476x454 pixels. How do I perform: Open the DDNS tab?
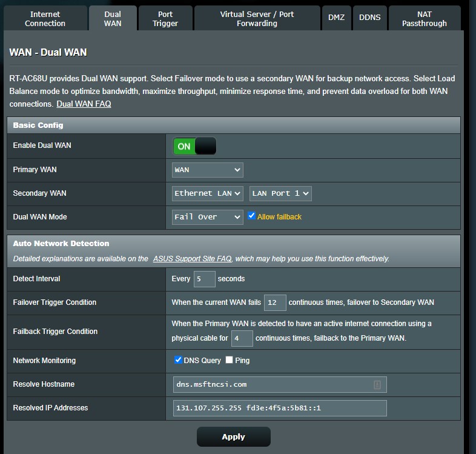pos(370,18)
